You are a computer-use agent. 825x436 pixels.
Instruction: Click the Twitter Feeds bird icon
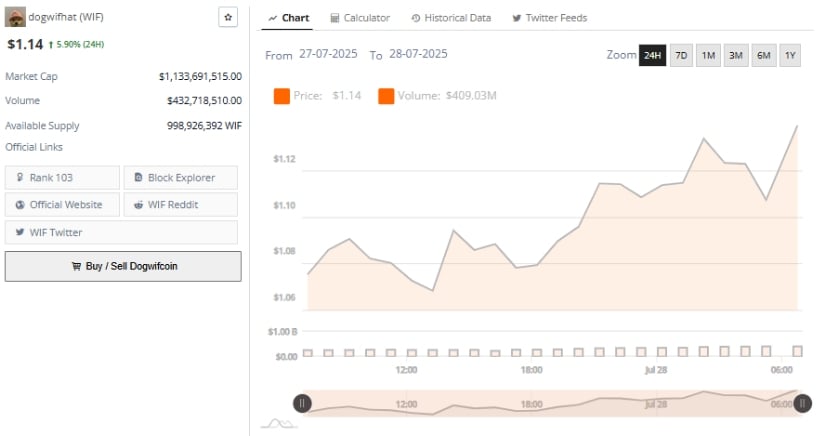tap(517, 18)
